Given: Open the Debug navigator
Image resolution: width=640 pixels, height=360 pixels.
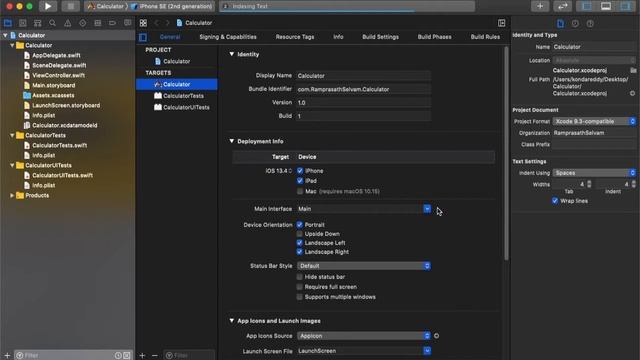Looking at the screenshot, I should click(98, 23).
